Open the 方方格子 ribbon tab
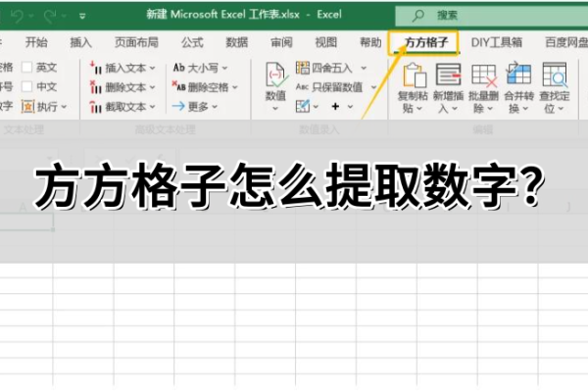 (x=426, y=42)
